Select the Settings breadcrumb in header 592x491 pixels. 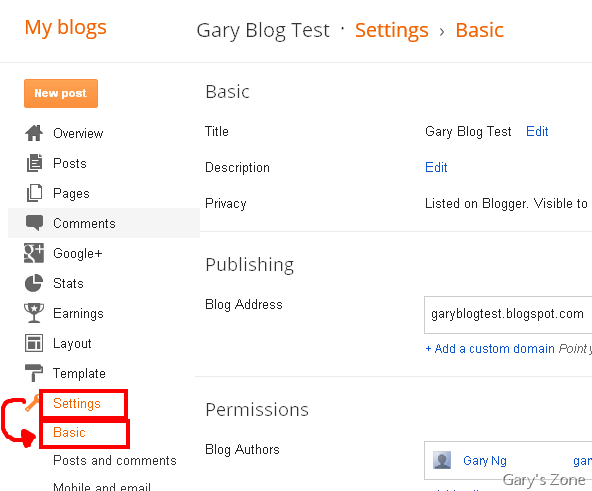tap(392, 31)
